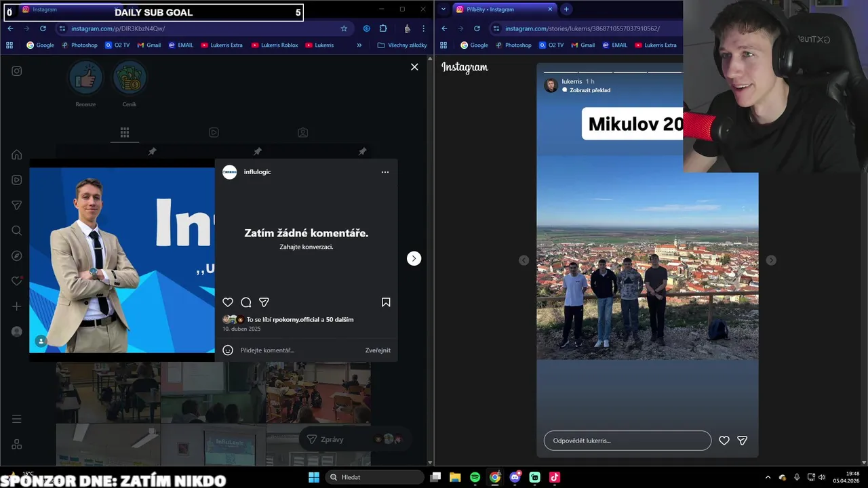Open new tab in right browser

click(x=566, y=9)
